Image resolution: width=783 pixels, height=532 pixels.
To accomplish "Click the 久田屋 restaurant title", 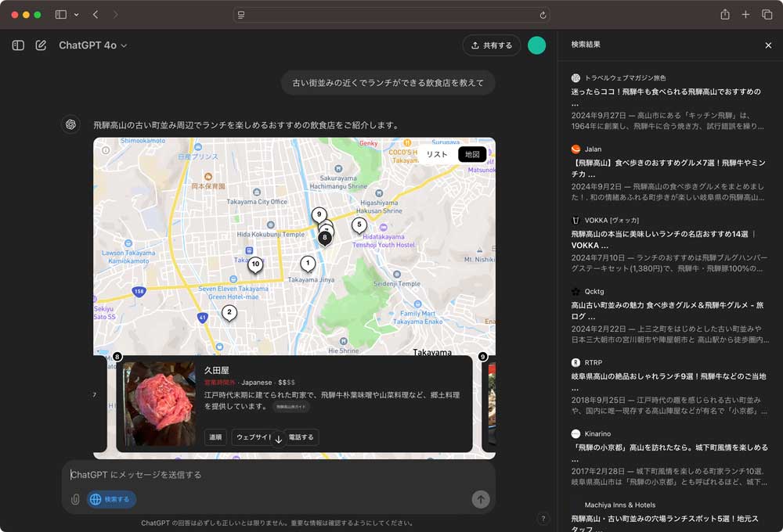I will [217, 370].
